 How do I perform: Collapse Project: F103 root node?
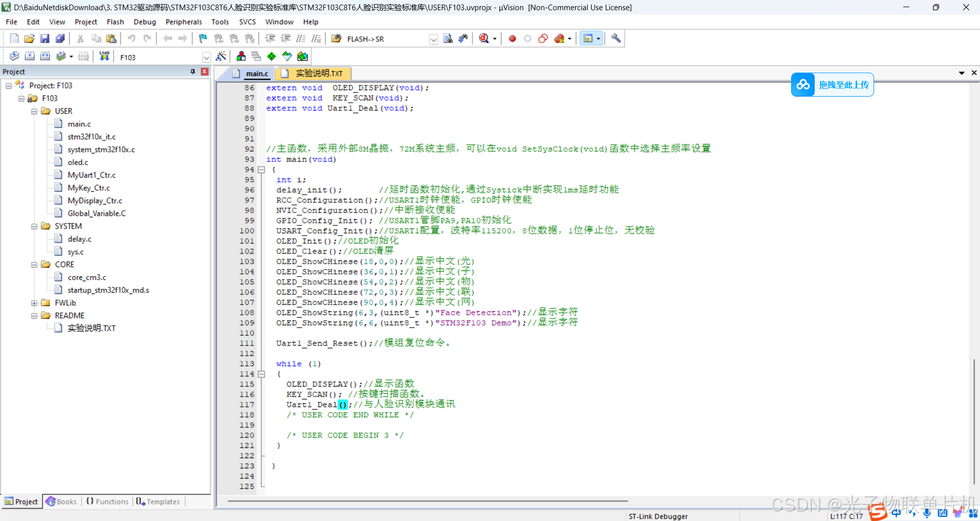tap(9, 86)
